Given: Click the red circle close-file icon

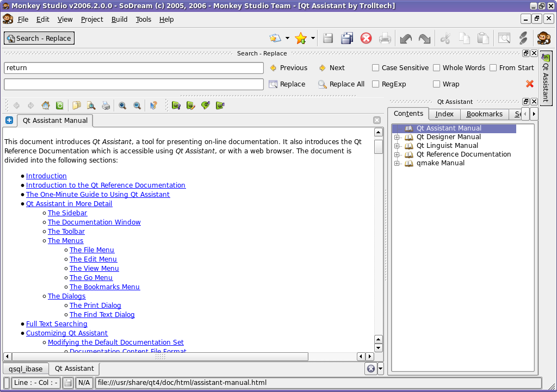Looking at the screenshot, I should [x=366, y=38].
